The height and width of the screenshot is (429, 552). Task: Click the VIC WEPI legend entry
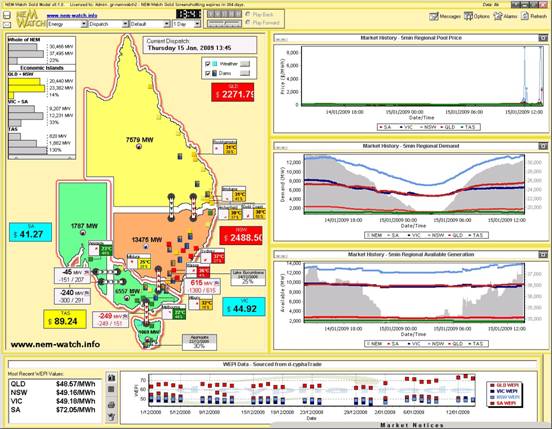pos(504,391)
